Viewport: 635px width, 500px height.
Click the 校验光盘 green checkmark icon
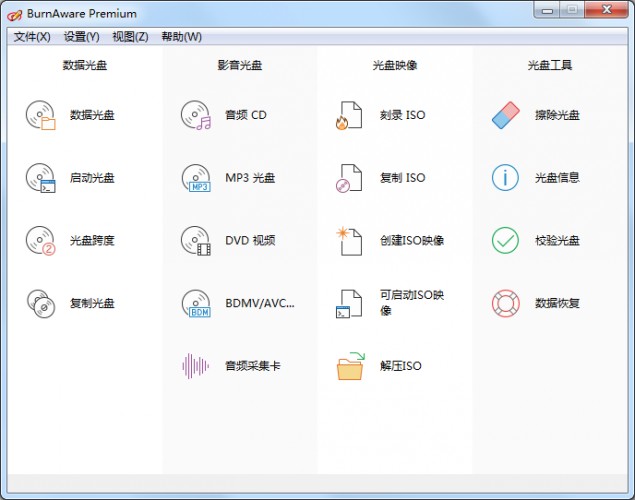505,240
